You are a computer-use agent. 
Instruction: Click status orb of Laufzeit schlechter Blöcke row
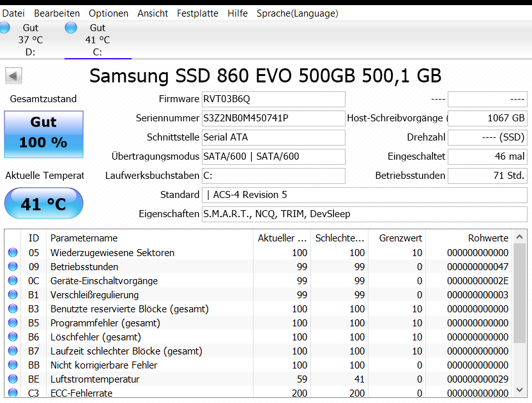click(x=13, y=351)
